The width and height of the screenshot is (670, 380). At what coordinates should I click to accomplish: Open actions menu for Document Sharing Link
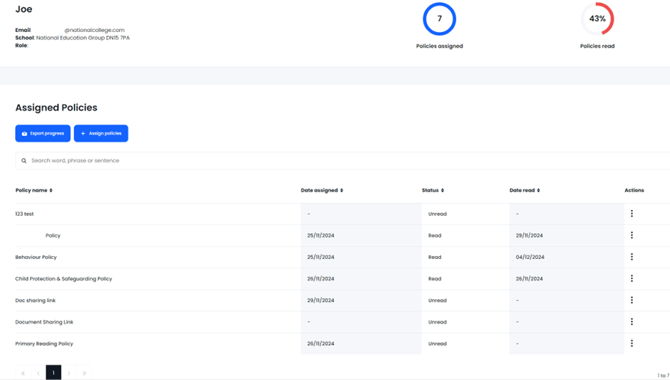click(632, 321)
